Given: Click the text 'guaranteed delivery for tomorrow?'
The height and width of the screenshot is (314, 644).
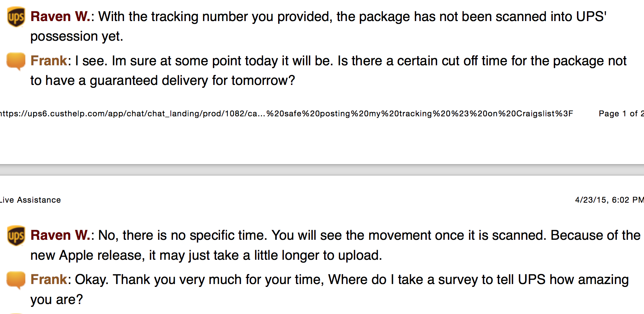Looking at the screenshot, I should click(193, 81).
